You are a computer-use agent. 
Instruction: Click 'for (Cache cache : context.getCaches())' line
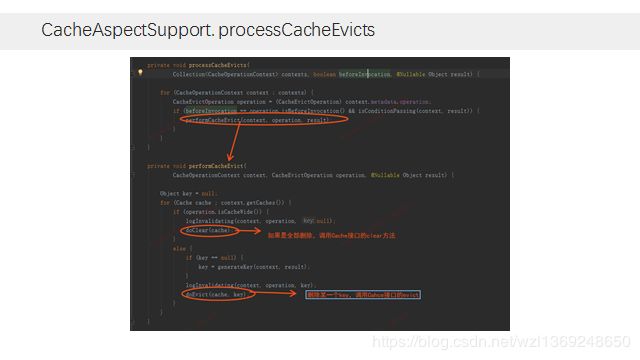tap(226, 203)
